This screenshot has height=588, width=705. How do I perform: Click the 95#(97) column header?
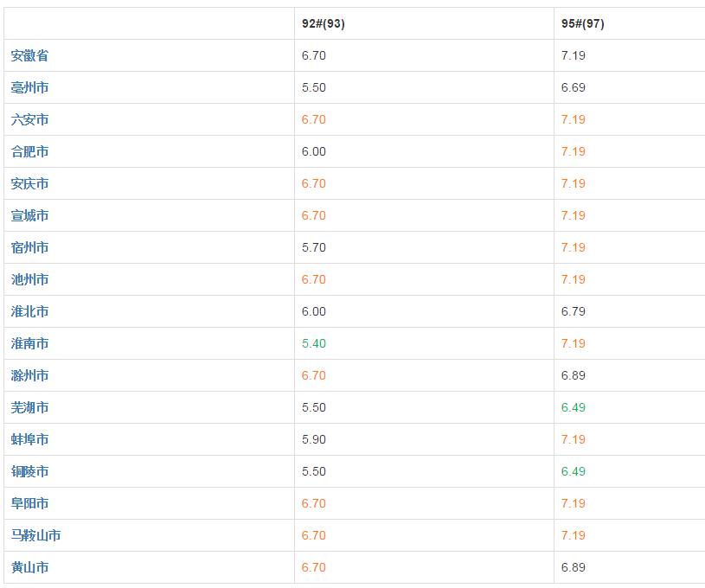[x=583, y=23]
